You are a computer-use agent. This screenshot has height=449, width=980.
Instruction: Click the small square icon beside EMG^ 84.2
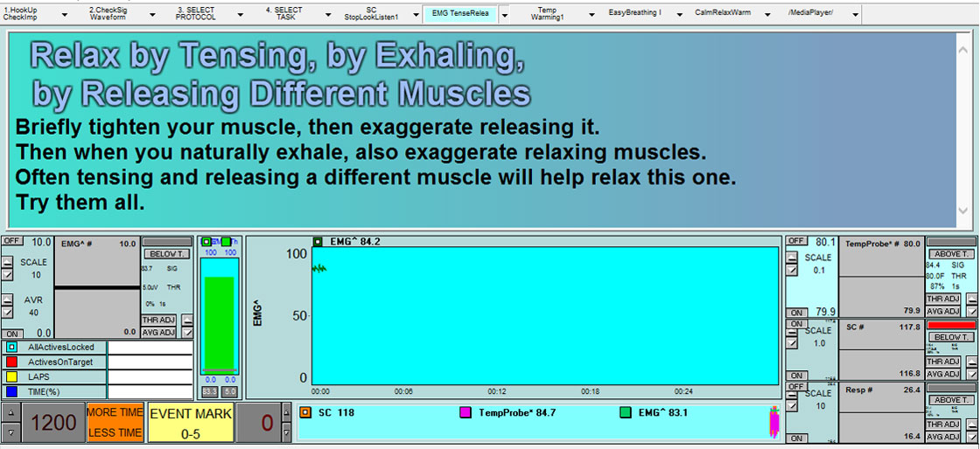tap(318, 242)
